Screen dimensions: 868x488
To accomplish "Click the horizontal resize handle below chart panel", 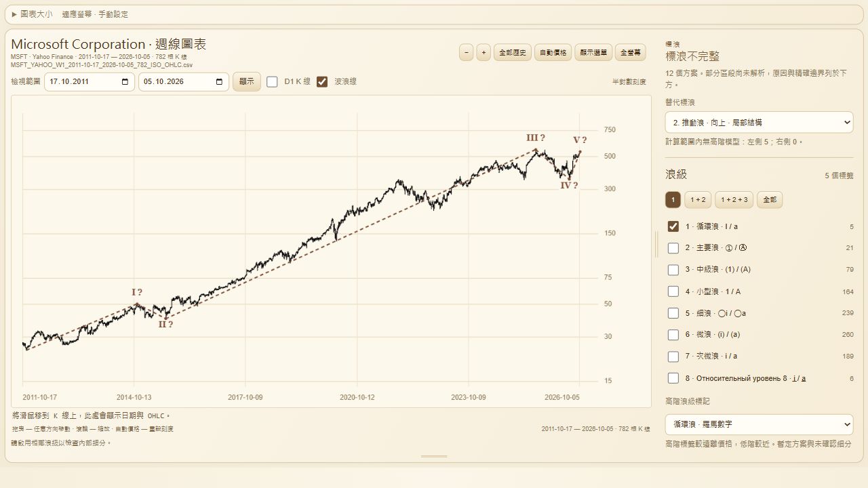I will tap(434, 456).
